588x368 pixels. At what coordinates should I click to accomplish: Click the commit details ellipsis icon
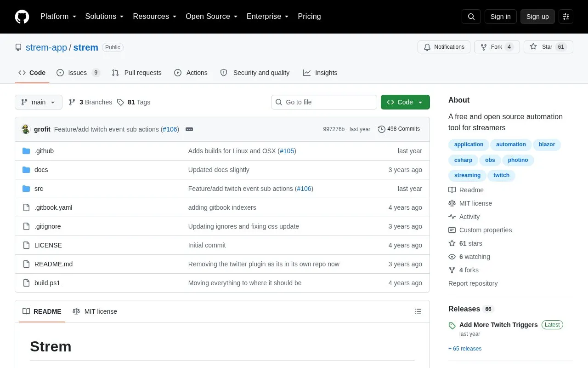[x=189, y=129]
